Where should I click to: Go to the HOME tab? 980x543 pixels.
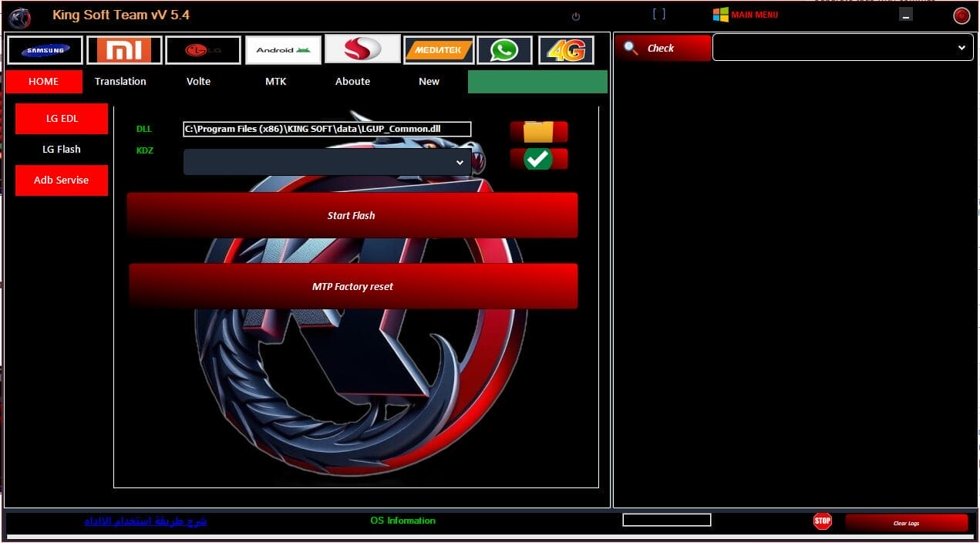pyautogui.click(x=43, y=81)
